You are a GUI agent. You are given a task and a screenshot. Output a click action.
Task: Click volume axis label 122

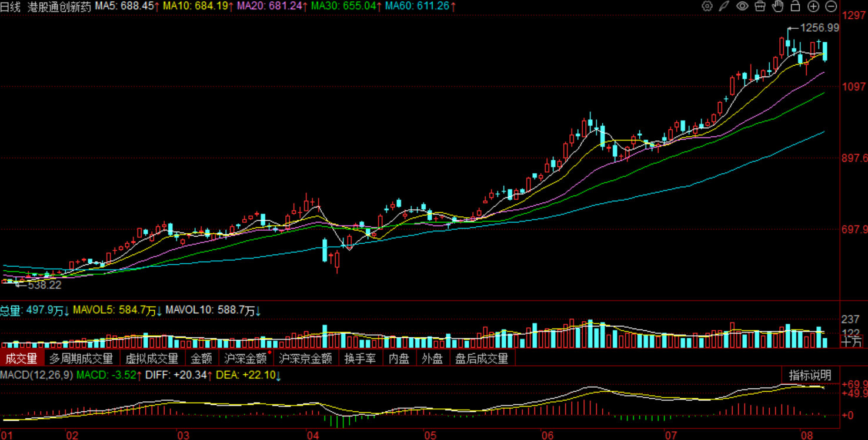coord(851,333)
